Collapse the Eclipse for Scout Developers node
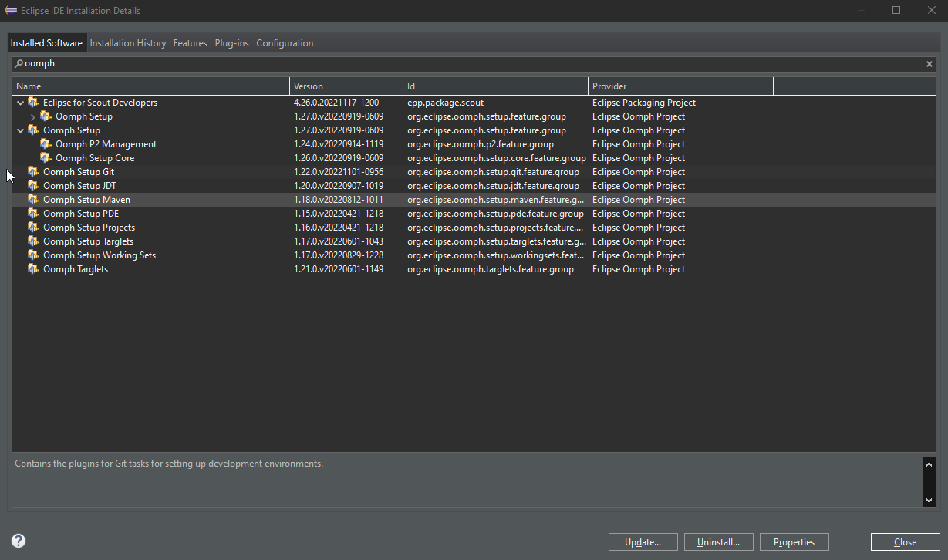The height and width of the screenshot is (560, 948). pos(21,103)
